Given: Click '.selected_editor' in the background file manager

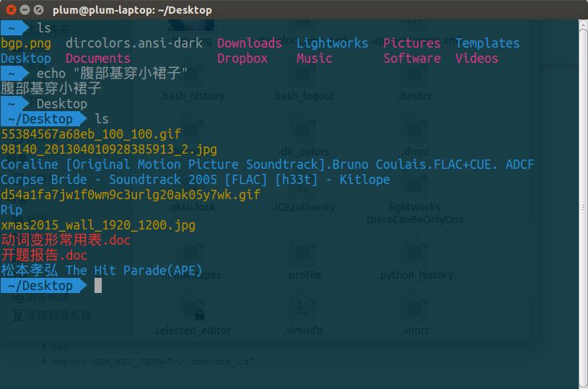Looking at the screenshot, I should point(192,331).
